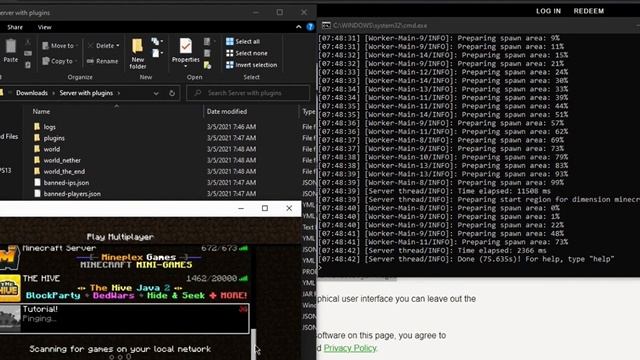Expand the address bar history dropdown
This screenshot has height=360, width=640.
pyautogui.click(x=156, y=93)
